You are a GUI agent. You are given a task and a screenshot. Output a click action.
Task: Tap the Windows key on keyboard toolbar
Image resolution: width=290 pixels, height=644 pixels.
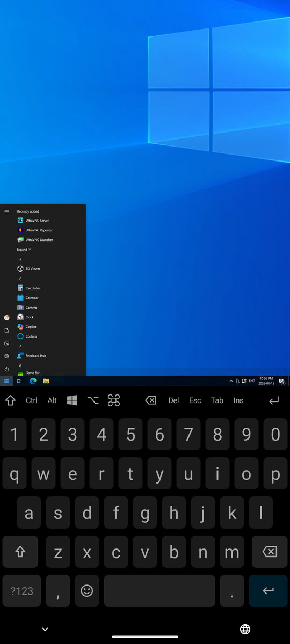pos(73,400)
